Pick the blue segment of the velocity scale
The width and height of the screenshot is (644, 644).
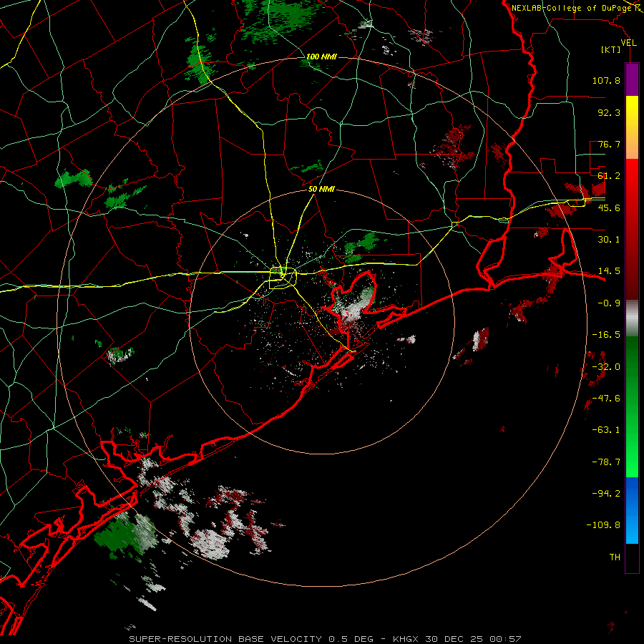(632, 510)
